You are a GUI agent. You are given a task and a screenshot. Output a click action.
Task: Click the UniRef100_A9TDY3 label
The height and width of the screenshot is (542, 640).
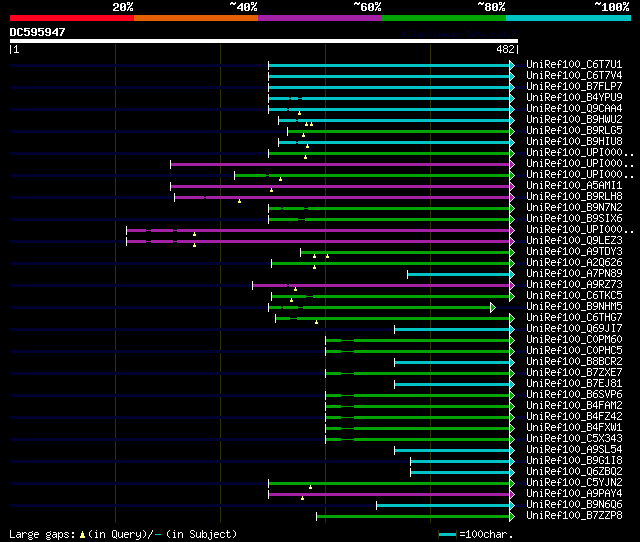[x=574, y=252]
